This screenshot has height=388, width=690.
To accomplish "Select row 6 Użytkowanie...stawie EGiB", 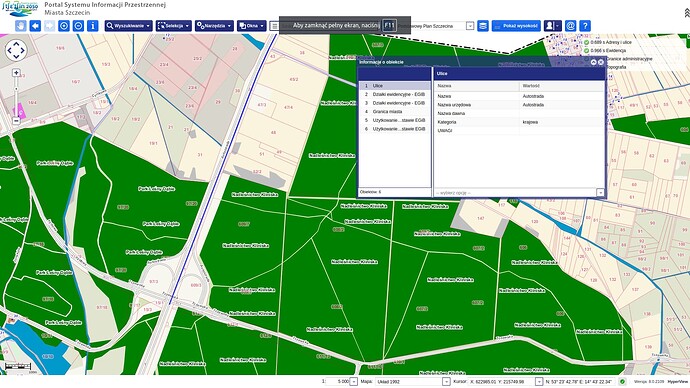I will [x=395, y=129].
